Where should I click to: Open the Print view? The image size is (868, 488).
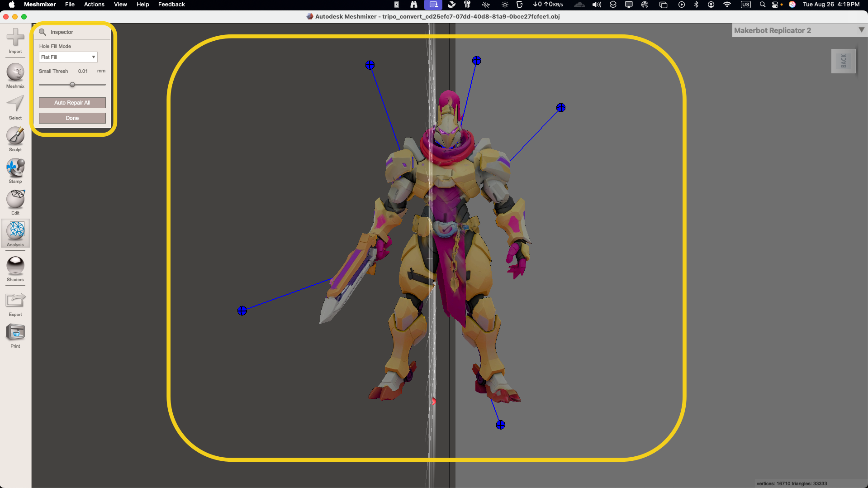point(15,336)
